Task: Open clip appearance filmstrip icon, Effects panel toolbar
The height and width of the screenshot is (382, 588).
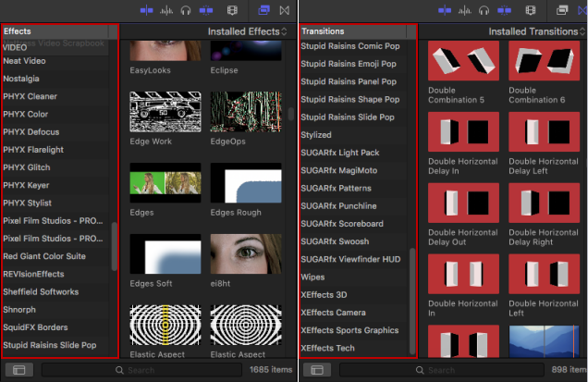Action: click(x=232, y=10)
